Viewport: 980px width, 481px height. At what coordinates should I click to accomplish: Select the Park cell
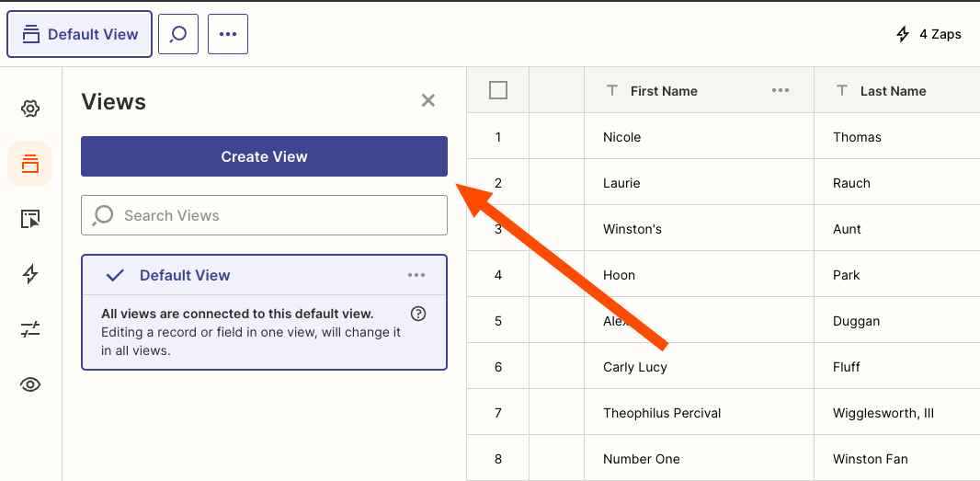[897, 275]
